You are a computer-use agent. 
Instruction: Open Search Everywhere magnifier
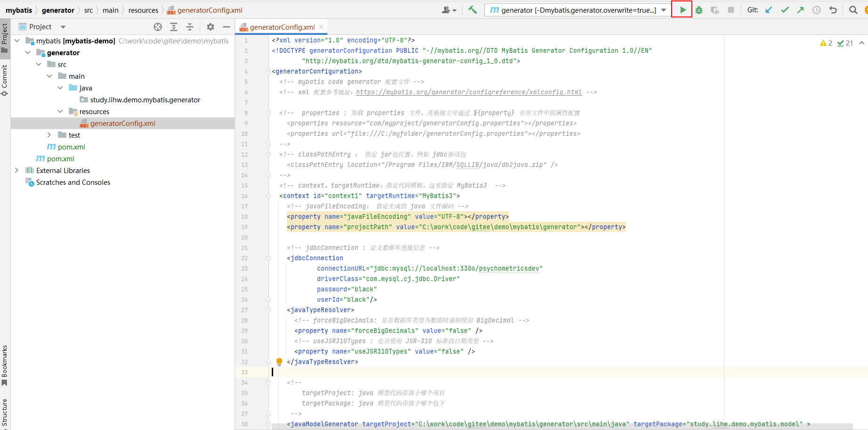click(x=853, y=10)
